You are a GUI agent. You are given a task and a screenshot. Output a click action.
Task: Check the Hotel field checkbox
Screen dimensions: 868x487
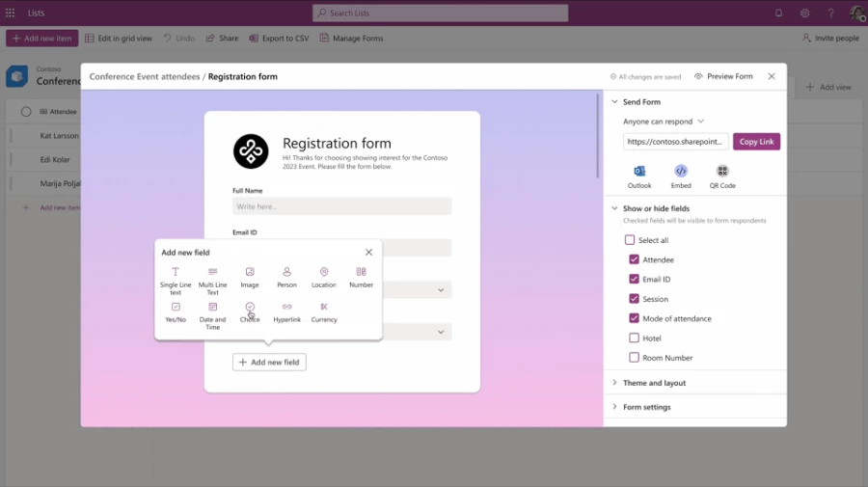(x=634, y=338)
